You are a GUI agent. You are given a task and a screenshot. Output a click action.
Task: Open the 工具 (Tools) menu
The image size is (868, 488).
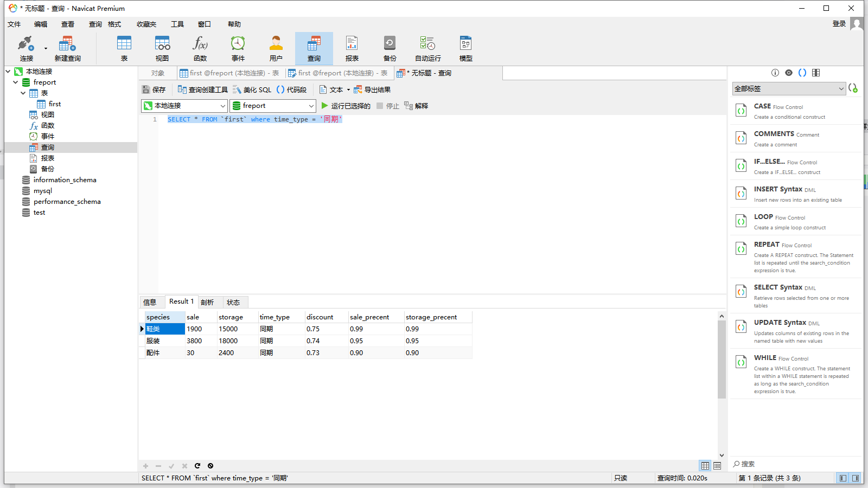tap(177, 24)
